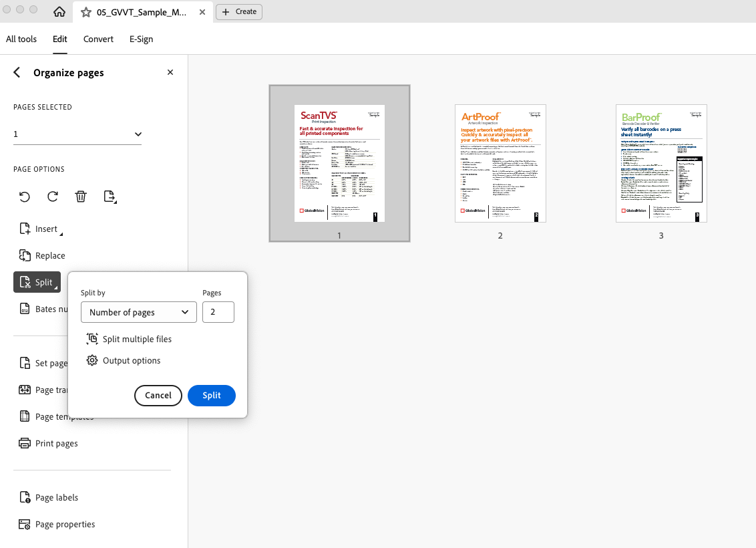Toggle the Split tool button
The height and width of the screenshot is (548, 756).
click(x=37, y=283)
